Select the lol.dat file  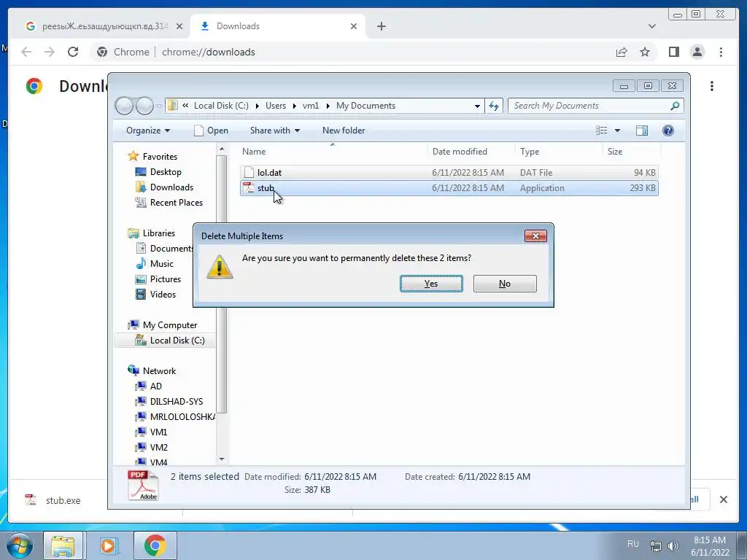click(449, 172)
